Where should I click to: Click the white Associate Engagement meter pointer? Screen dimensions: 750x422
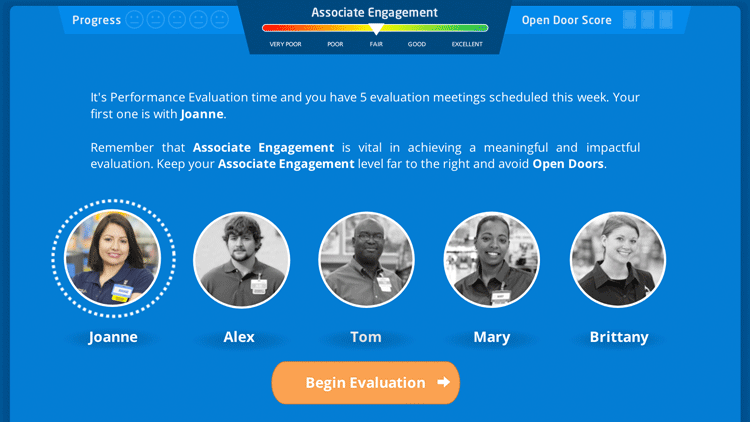[x=376, y=30]
